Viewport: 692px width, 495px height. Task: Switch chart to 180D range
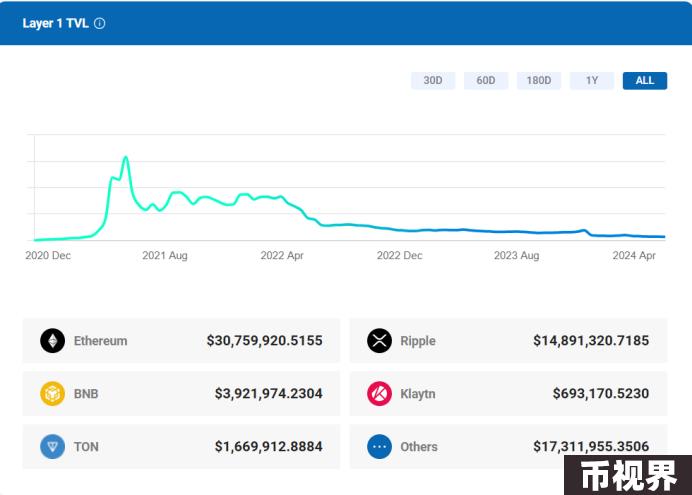point(539,80)
